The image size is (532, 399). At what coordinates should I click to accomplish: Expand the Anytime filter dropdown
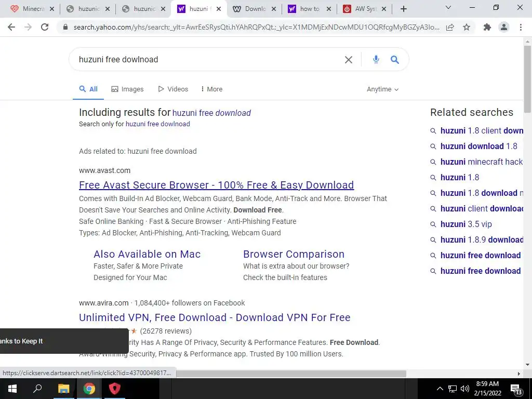coord(382,89)
